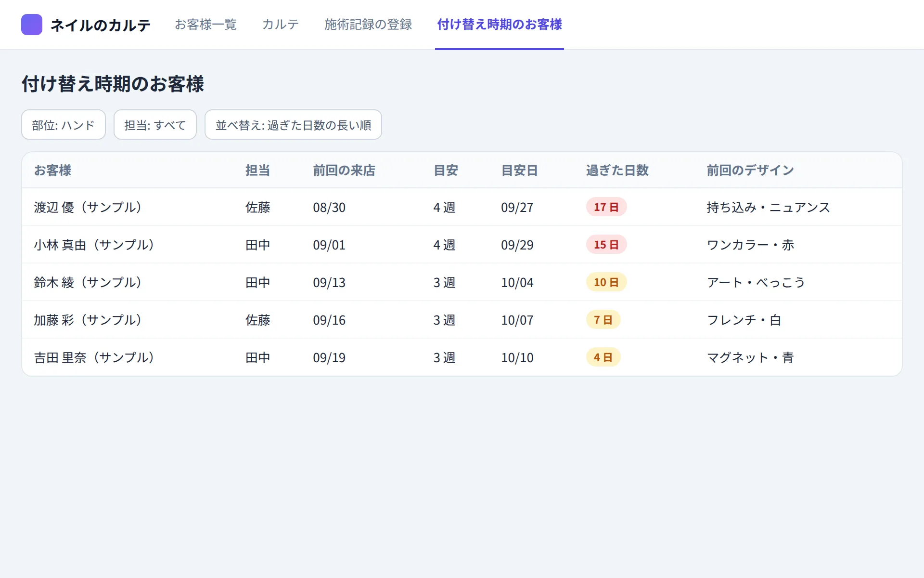Viewport: 924px width, 578px height.
Task: Click 田中 in the 吉田 里奈 row
Action: click(257, 357)
